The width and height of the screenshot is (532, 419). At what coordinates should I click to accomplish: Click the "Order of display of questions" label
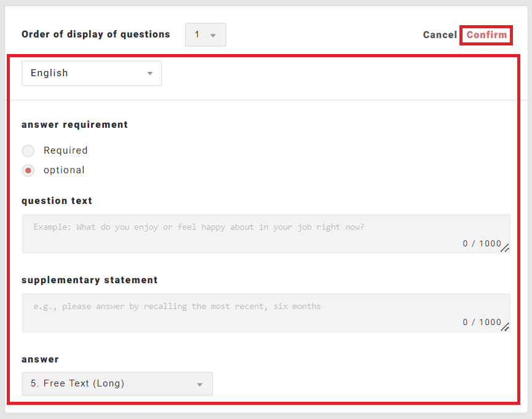coord(95,34)
